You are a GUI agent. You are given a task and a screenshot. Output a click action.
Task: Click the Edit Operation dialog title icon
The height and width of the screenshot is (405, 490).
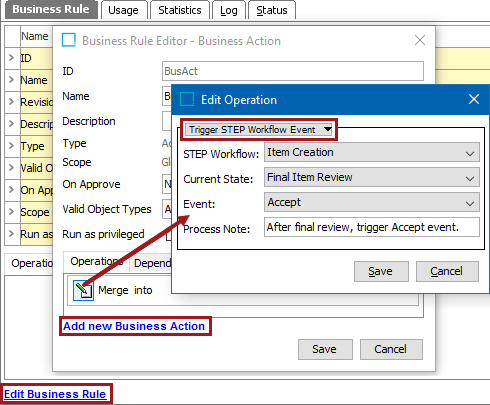point(187,99)
